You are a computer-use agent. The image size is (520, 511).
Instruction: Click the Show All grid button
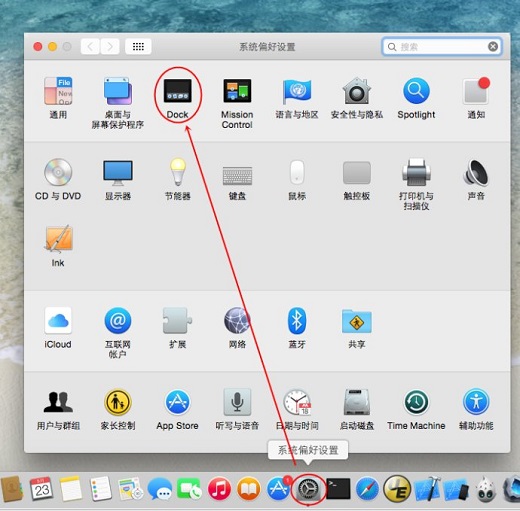pos(138,46)
